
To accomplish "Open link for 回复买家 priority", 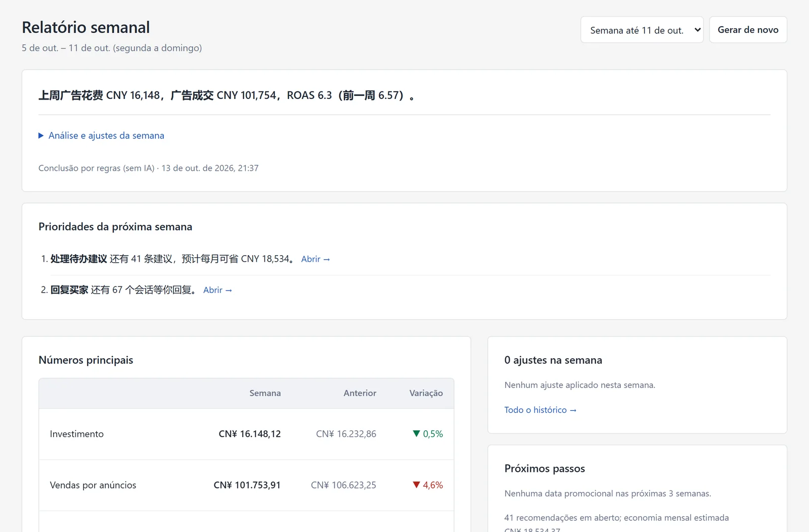I will 217,290.
